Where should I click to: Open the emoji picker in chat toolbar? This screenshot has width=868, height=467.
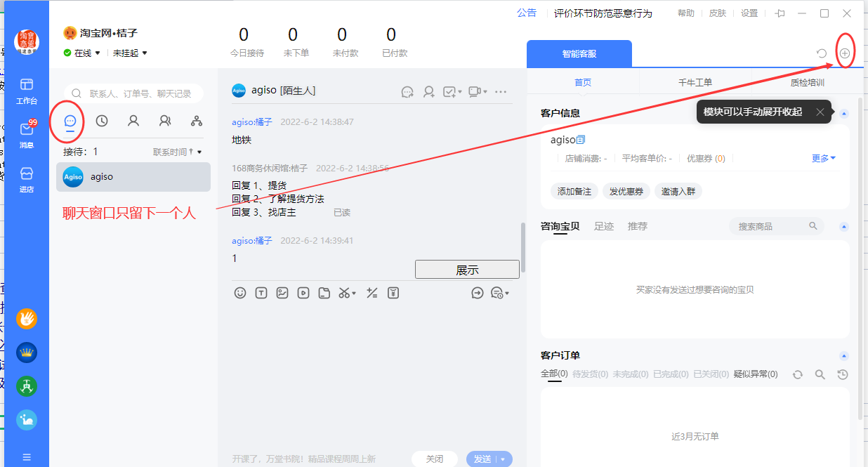240,293
